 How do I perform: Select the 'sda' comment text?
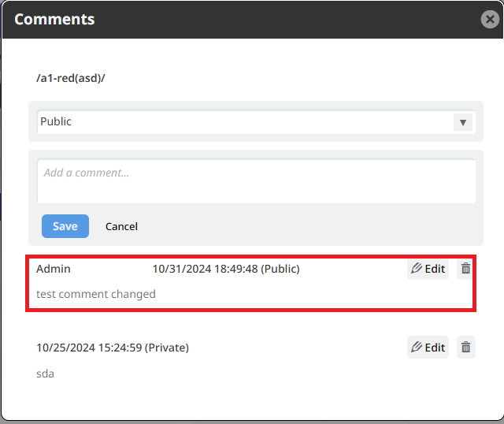45,374
